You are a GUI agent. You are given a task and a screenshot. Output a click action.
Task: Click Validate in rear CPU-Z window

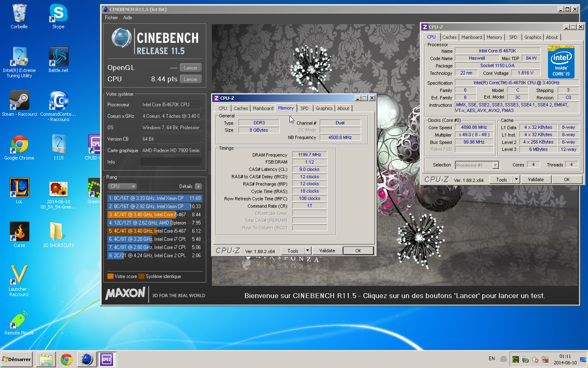(x=536, y=180)
